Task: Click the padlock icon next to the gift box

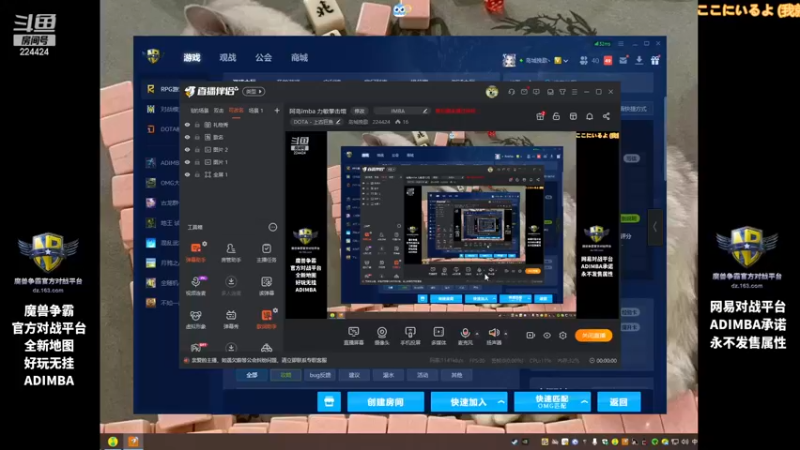Action: click(556, 116)
